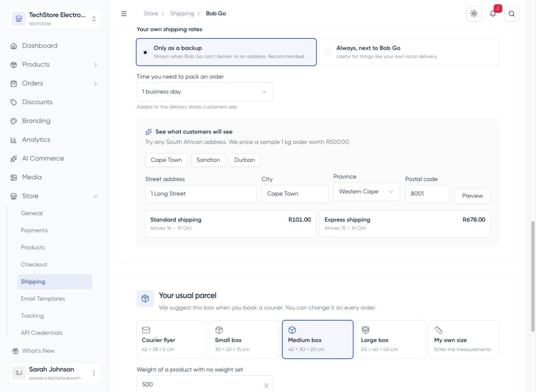Click the My own size ruler icon

pyautogui.click(x=438, y=330)
